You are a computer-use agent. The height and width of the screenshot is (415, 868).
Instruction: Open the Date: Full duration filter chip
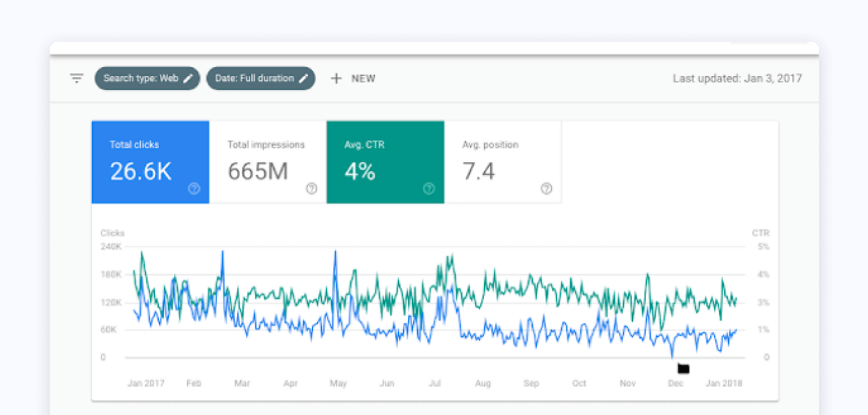click(254, 78)
